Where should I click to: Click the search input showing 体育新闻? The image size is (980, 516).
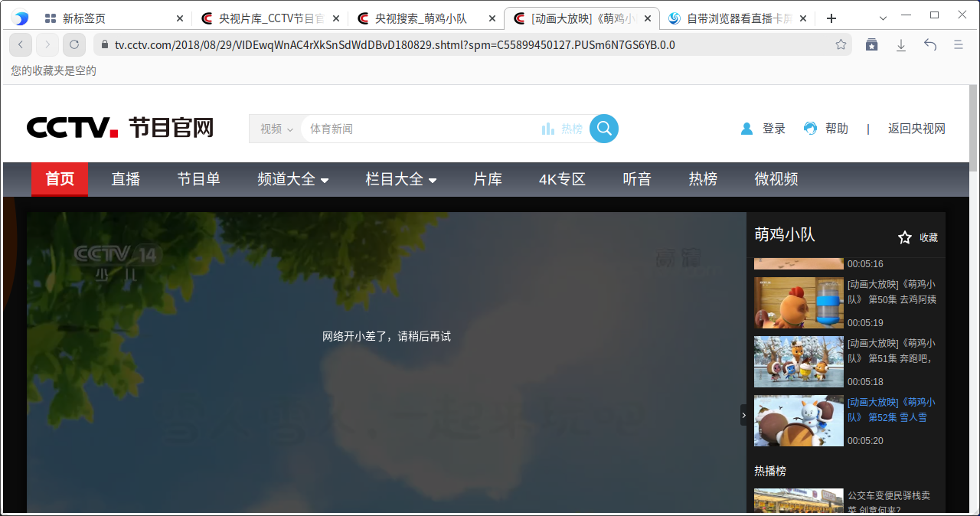421,129
